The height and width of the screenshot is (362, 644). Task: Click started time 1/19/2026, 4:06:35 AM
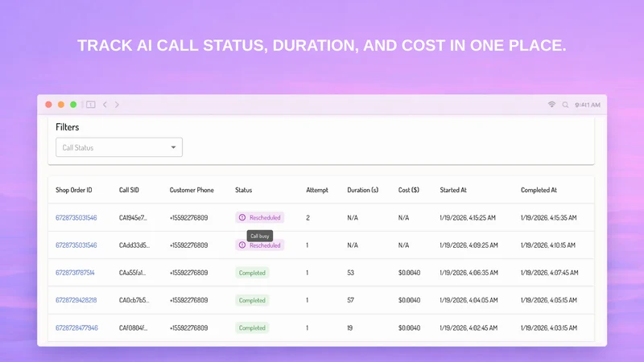click(x=469, y=273)
